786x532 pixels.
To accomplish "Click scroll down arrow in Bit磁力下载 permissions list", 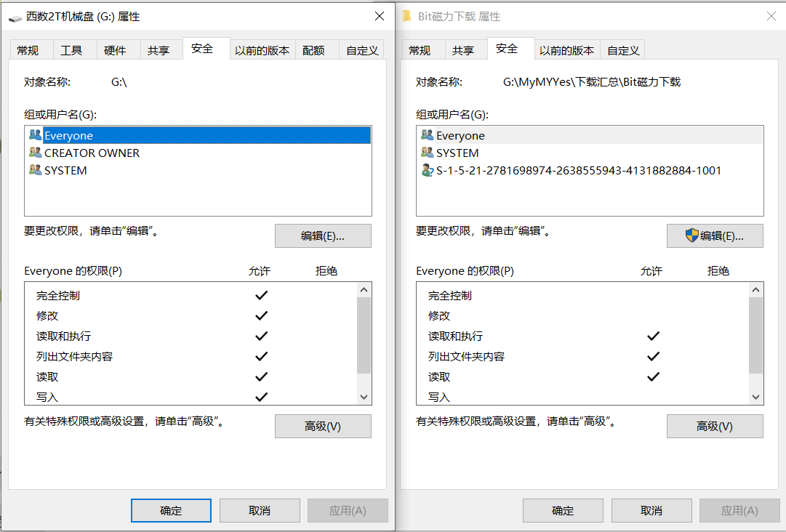I will point(756,398).
